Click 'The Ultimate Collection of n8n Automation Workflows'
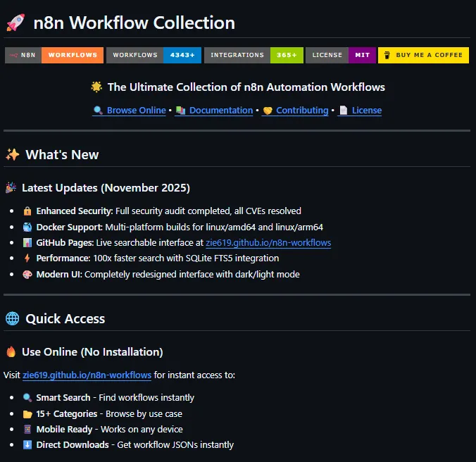Screen dimensions: 476x462 (x=246, y=87)
